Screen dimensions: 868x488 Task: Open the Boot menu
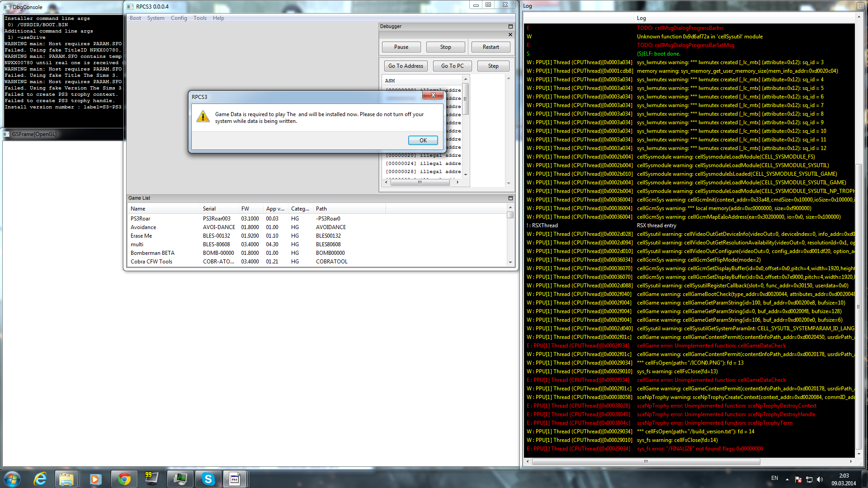pyautogui.click(x=135, y=18)
